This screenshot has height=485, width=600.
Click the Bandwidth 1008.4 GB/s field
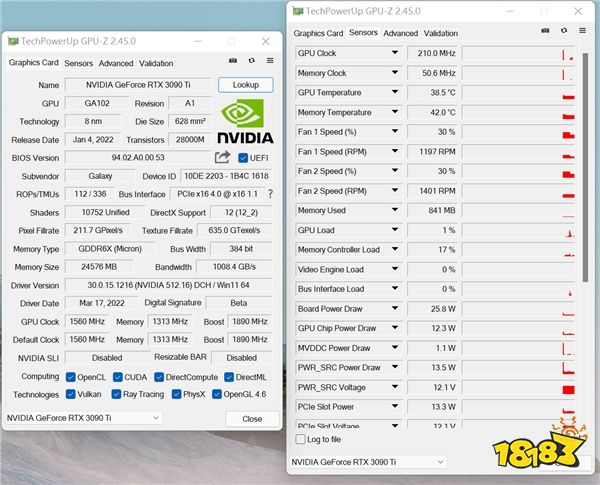[x=234, y=266]
